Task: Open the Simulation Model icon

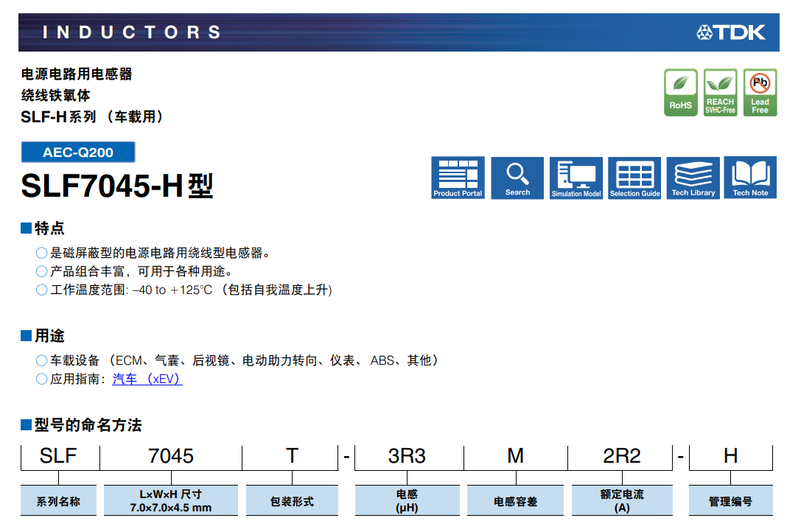Action: tap(576, 178)
